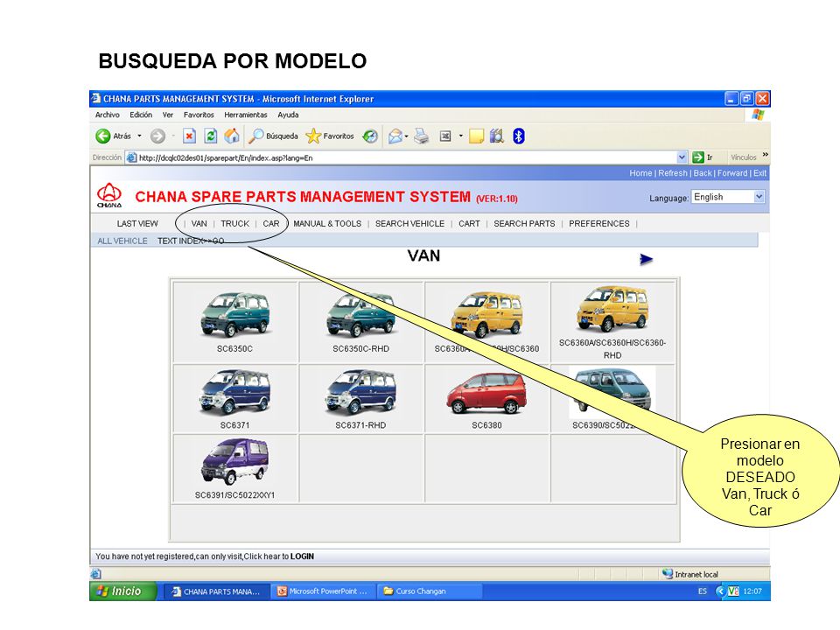
Task: Select the SC6391/SC5022XXY1 purple van
Action: [234, 461]
